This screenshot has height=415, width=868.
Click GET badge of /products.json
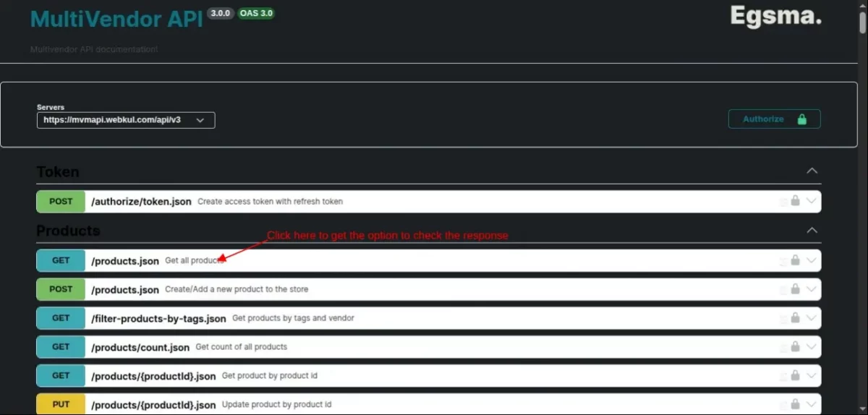[x=61, y=260]
